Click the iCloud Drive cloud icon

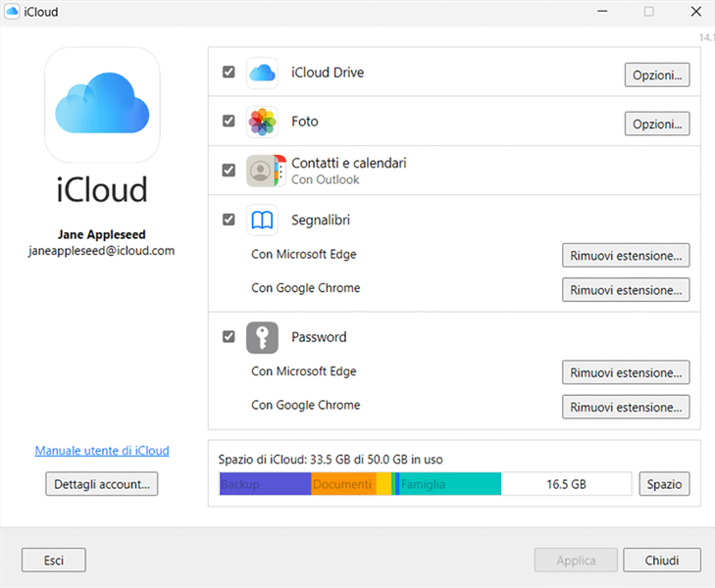[x=262, y=73]
